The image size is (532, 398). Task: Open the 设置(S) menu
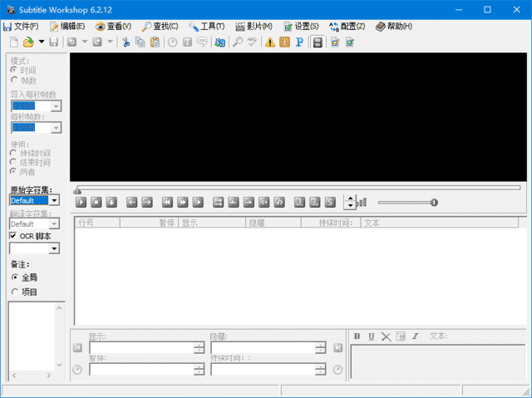click(x=301, y=26)
